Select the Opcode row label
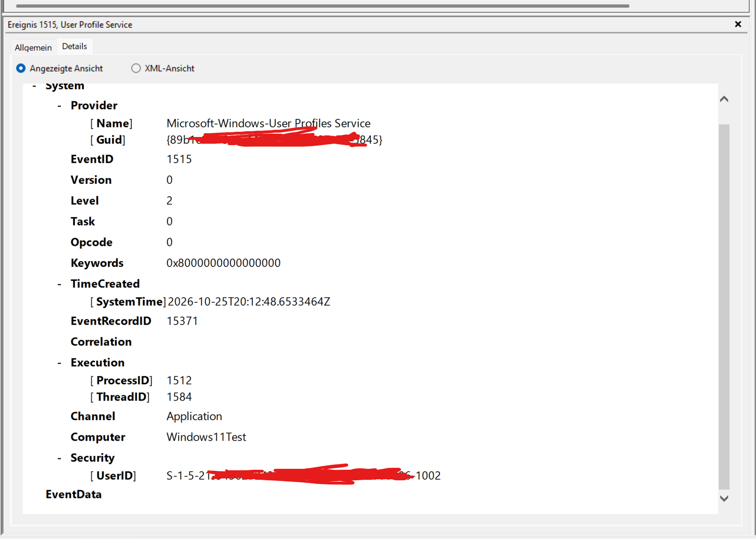Screen dimensions: 756x539 pyautogui.click(x=92, y=243)
